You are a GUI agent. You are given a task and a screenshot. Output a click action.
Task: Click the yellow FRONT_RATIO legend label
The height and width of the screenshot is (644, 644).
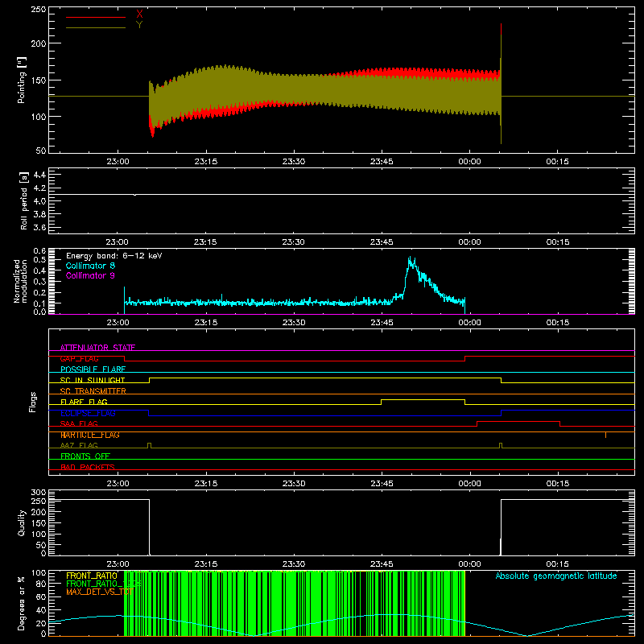click(92, 576)
